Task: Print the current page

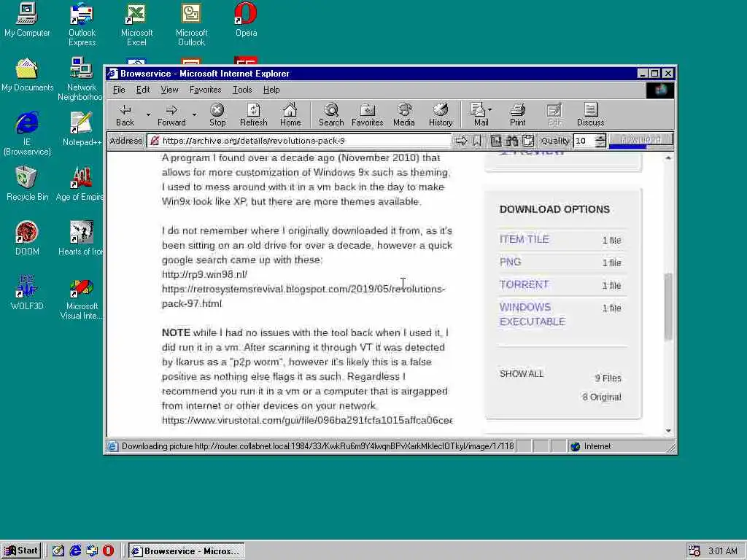Action: point(517,115)
